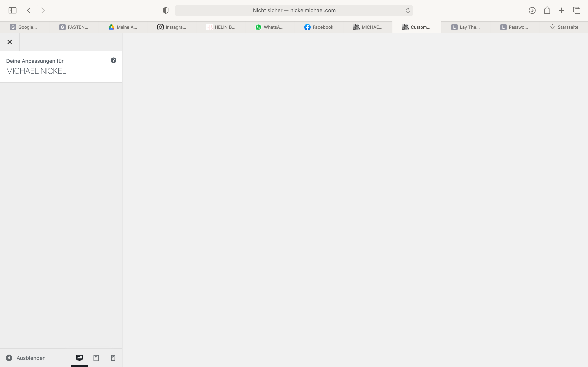Go back to previous page
Screen dimensions: 588x367
29,10
